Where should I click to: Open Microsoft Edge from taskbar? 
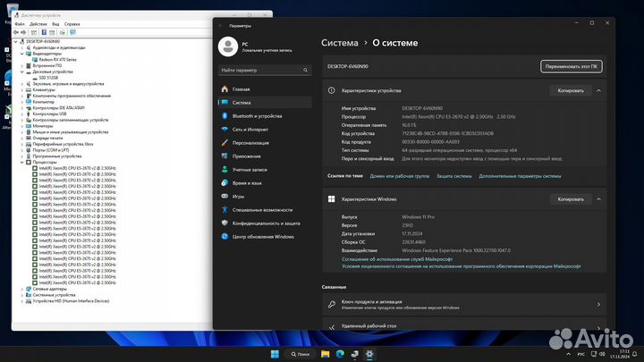pyautogui.click(x=338, y=353)
